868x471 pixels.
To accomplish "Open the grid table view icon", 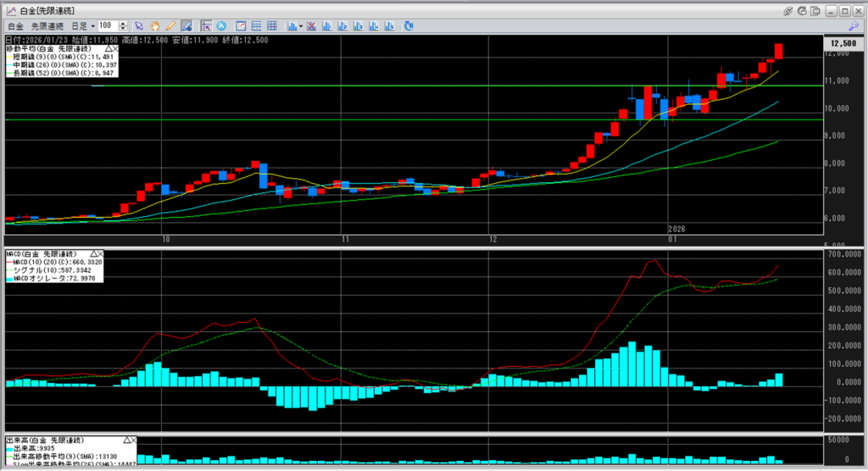I will [x=271, y=26].
